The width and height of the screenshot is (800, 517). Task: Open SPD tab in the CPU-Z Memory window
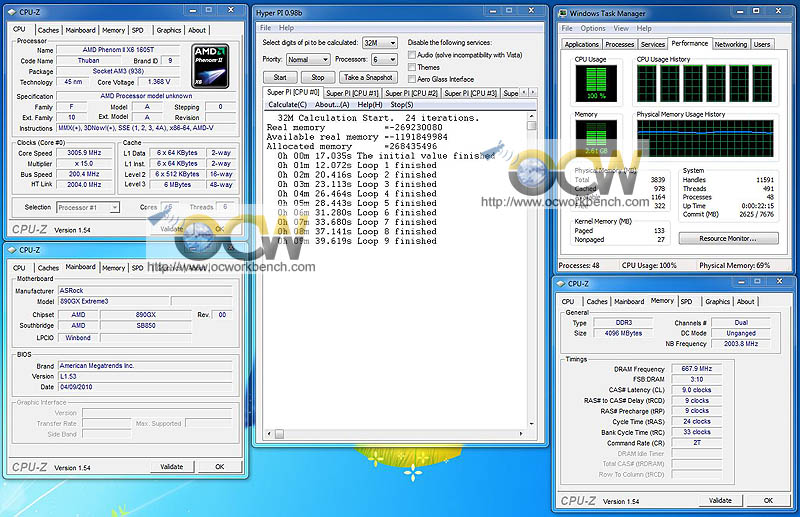coord(687,302)
